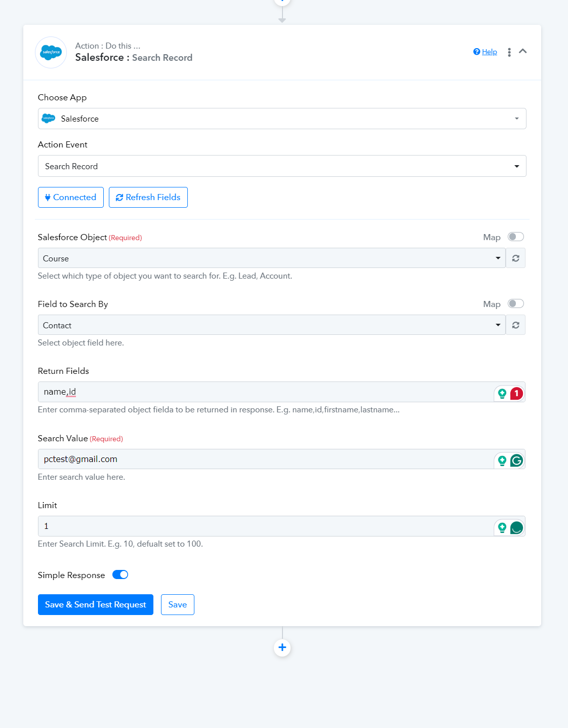Open the Field to Search By Contact dropdown
The height and width of the screenshot is (728, 568).
click(272, 325)
